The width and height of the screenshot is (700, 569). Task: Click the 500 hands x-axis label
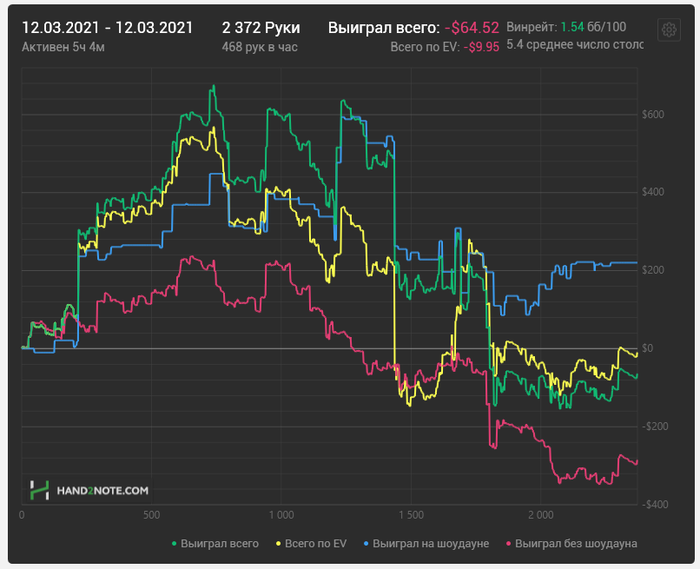click(x=151, y=515)
